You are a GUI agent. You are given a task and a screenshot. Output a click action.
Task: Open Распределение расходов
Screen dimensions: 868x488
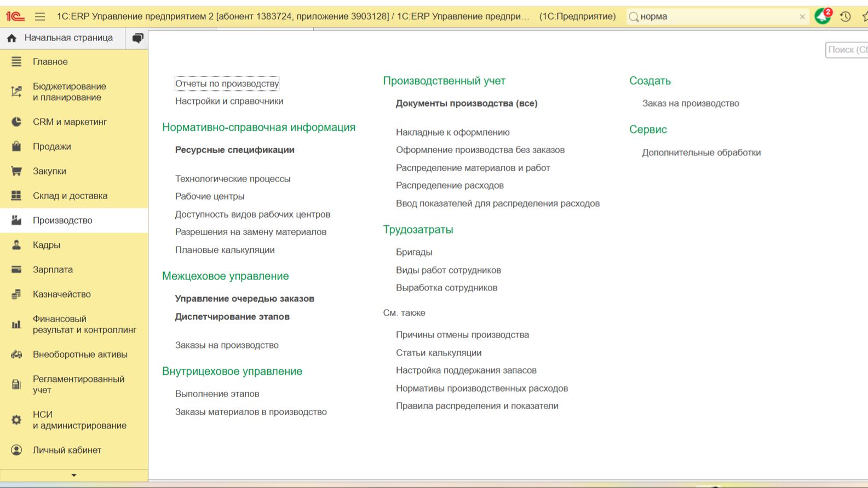[x=450, y=185]
